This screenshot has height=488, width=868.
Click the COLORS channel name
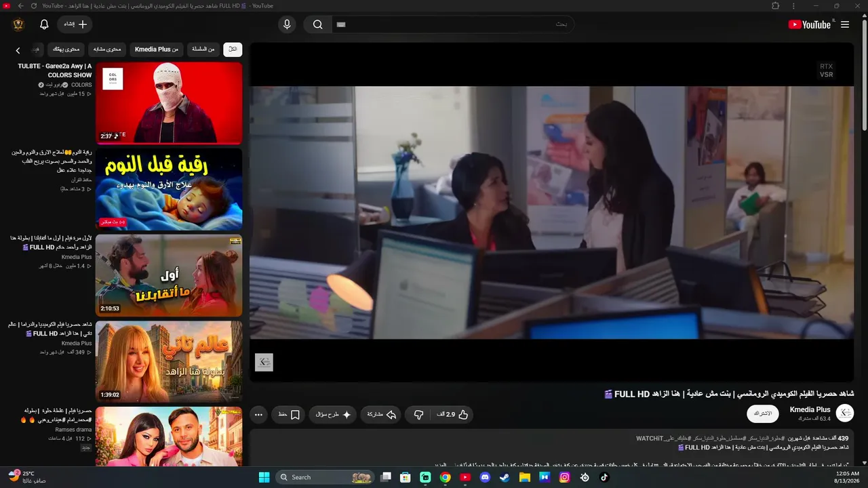point(81,85)
